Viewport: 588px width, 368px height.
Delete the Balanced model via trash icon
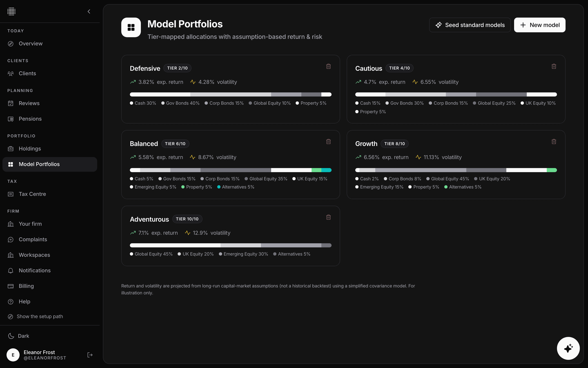tap(329, 141)
